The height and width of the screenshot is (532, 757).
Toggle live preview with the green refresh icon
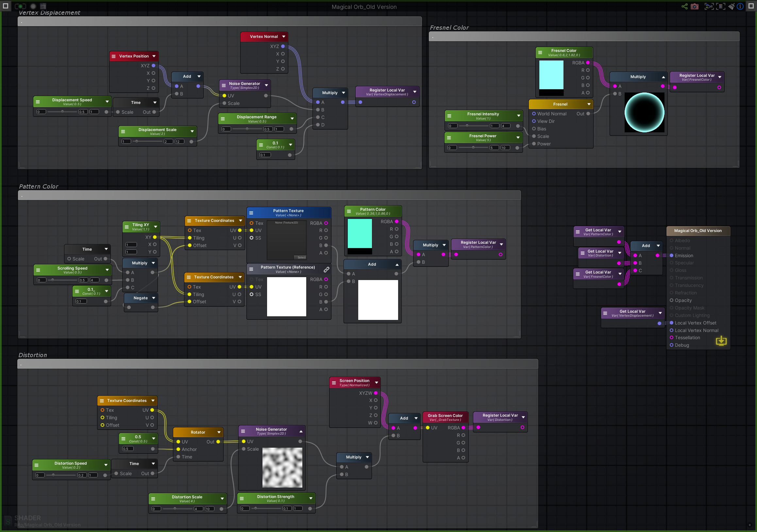[21, 6]
